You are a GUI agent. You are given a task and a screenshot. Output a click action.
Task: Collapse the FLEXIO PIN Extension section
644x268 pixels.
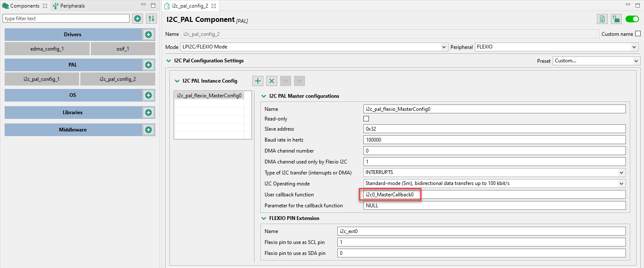click(x=264, y=218)
